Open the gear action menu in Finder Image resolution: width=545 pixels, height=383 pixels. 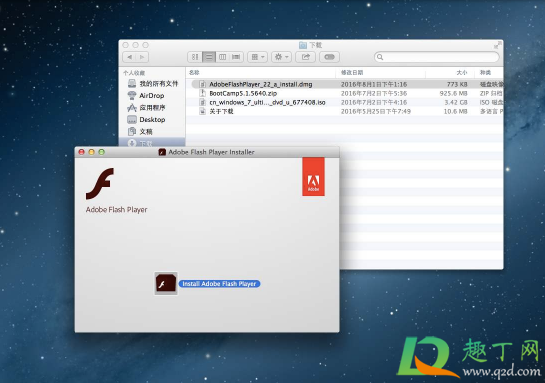(281, 57)
